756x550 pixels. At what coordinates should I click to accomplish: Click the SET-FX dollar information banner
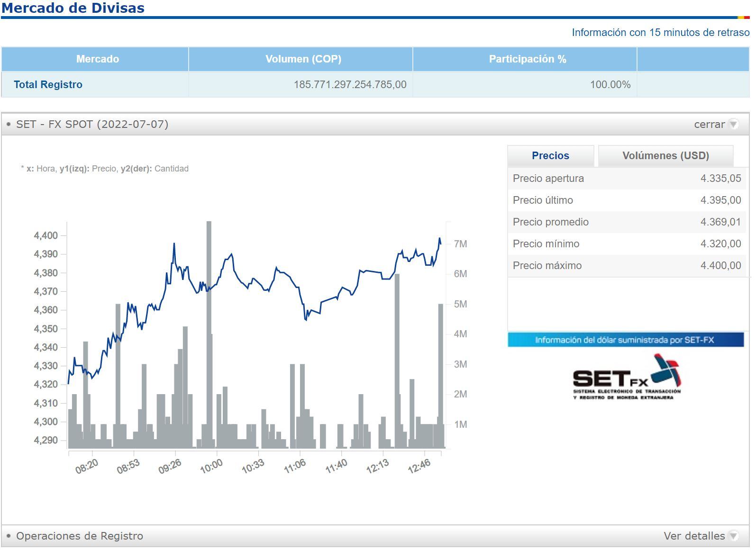coord(625,340)
